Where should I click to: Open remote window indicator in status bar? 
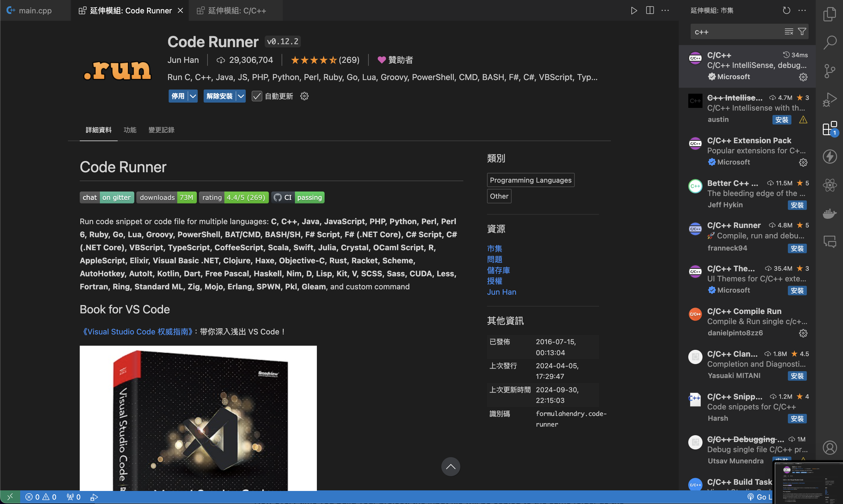click(10, 497)
